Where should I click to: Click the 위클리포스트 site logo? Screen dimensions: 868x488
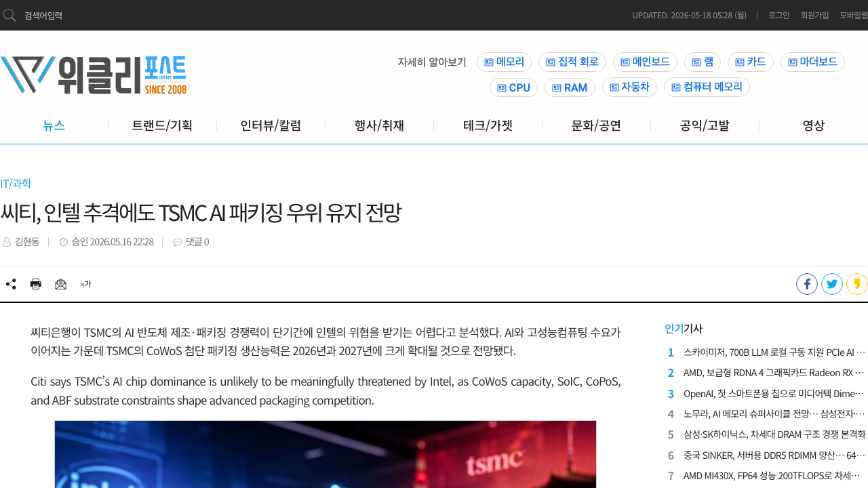coord(94,75)
